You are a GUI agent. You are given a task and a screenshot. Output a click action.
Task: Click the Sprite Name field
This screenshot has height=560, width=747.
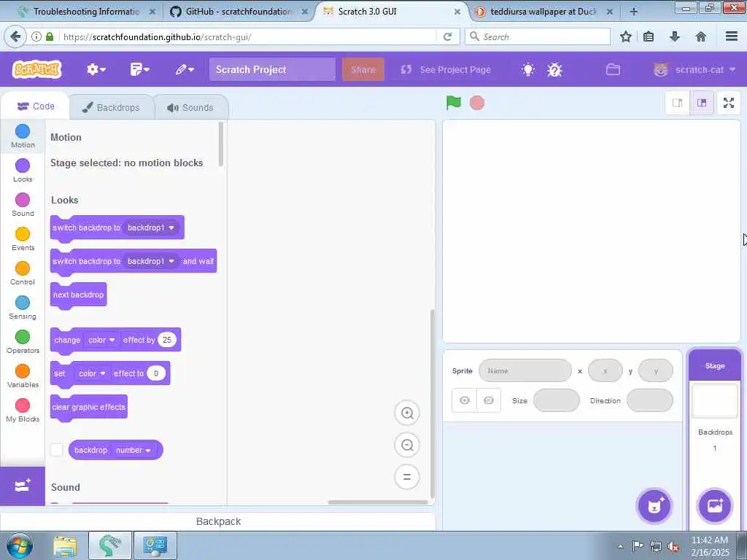tap(525, 370)
